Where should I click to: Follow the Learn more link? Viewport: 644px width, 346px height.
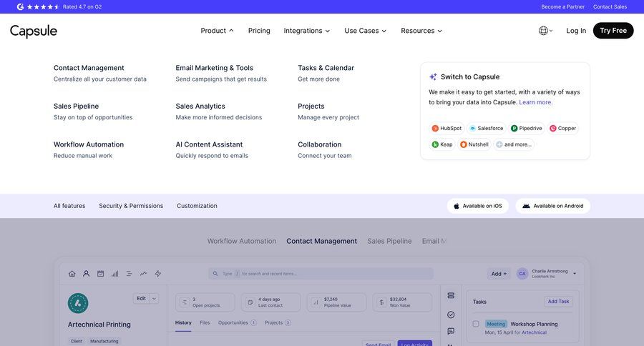point(535,102)
